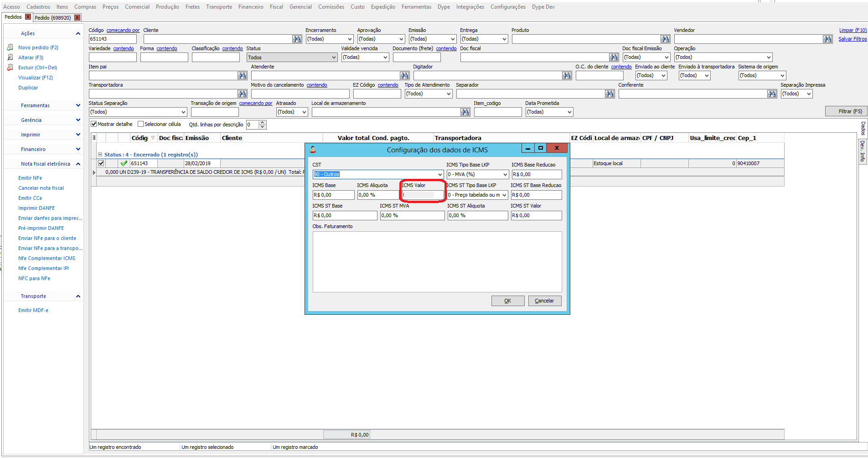The height and width of the screenshot is (458, 868).
Task: Click the ICMS Valor input field
Action: (423, 195)
